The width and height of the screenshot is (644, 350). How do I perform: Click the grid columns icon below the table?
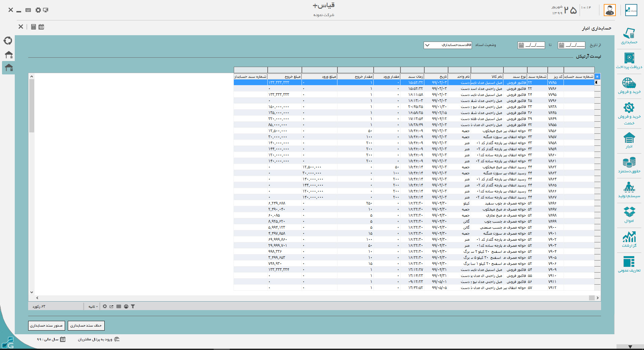pyautogui.click(x=119, y=306)
